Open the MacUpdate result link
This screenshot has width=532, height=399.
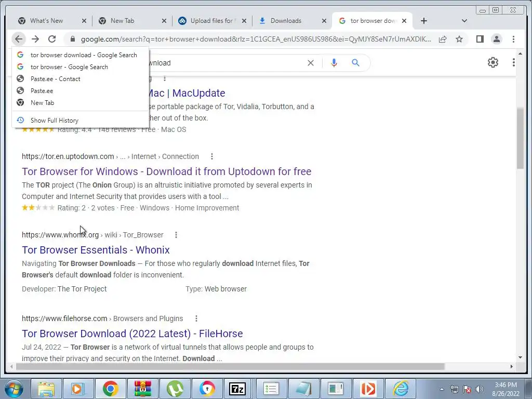click(x=187, y=93)
